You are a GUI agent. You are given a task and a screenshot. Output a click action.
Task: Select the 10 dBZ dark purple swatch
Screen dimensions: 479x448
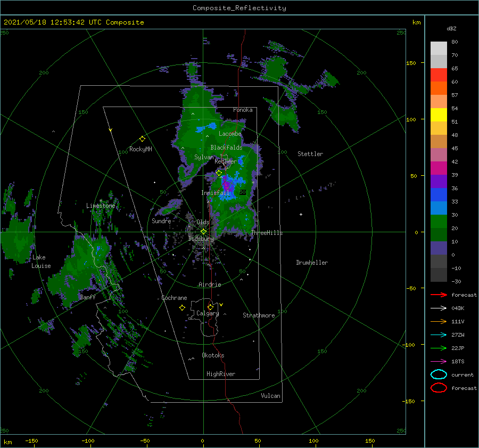point(439,248)
